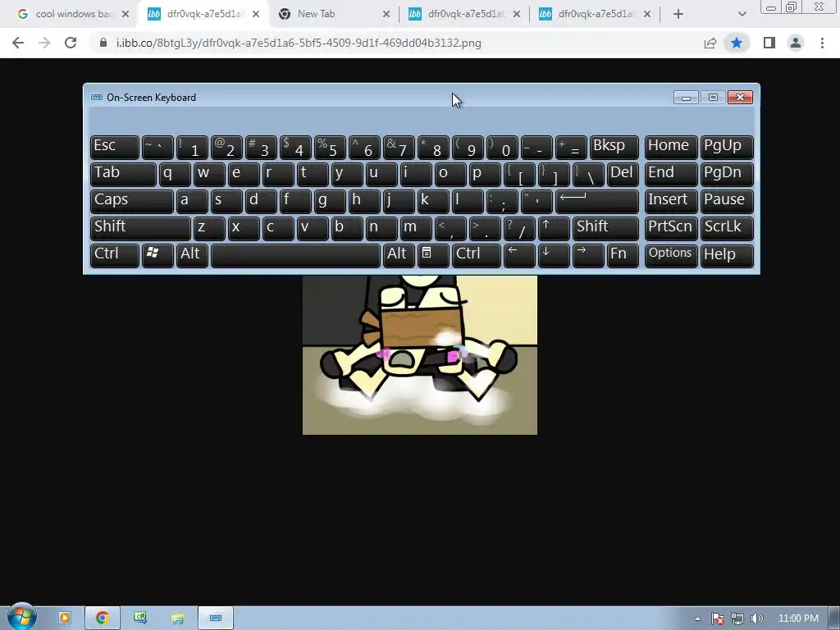Toggle the ScrLk key
The height and width of the screenshot is (630, 840).
click(x=727, y=228)
